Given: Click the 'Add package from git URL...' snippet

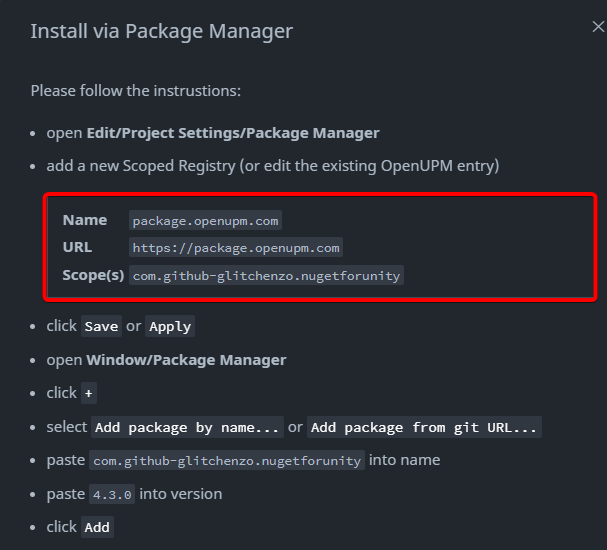Looking at the screenshot, I should 424,427.
